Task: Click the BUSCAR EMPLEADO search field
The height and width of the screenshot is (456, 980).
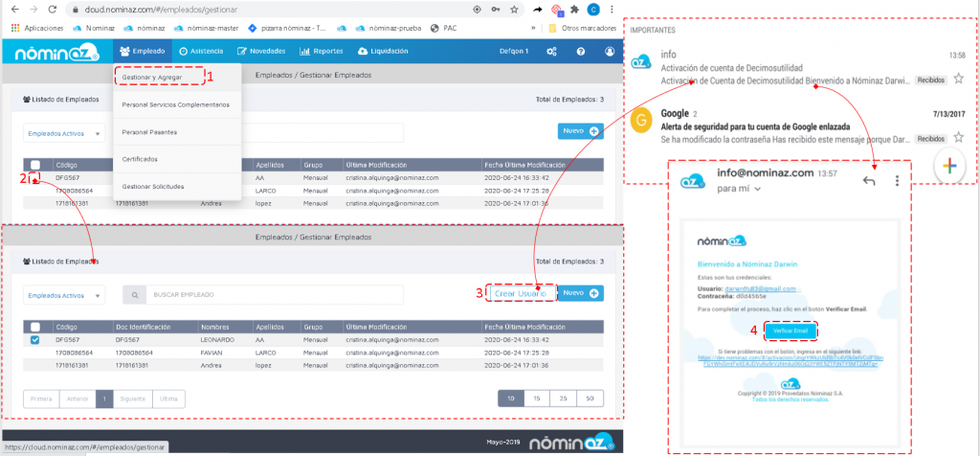Action: (275, 295)
